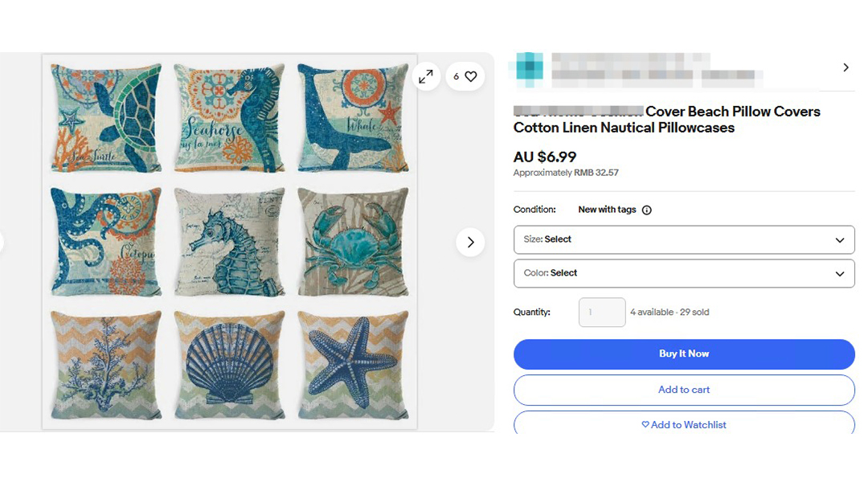Click the Size dropdown arrow
The width and height of the screenshot is (868, 482).
coord(839,240)
